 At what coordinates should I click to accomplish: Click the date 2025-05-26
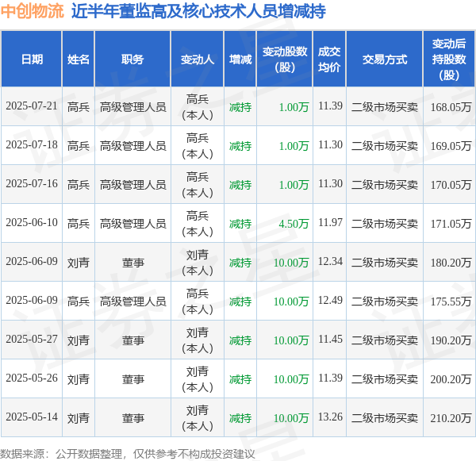tap(32, 378)
